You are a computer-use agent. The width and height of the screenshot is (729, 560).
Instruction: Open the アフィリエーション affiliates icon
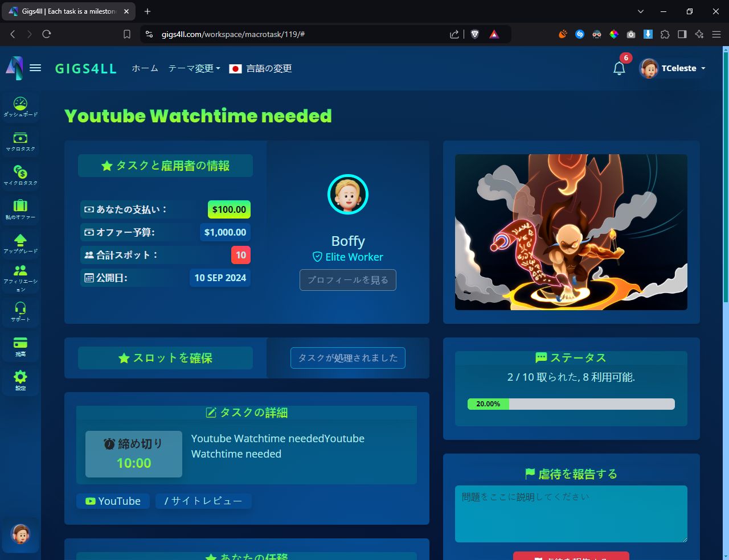tap(21, 278)
